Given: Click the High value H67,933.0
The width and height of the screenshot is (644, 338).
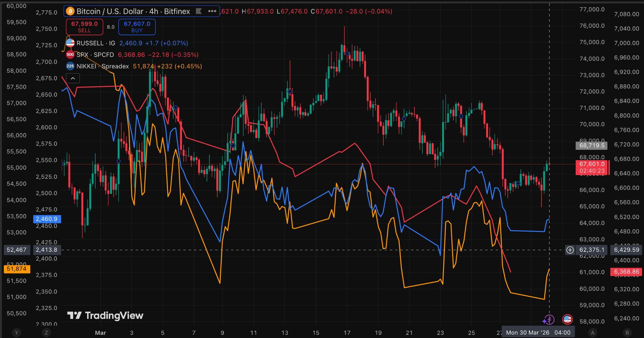Looking at the screenshot, I should (x=258, y=11).
